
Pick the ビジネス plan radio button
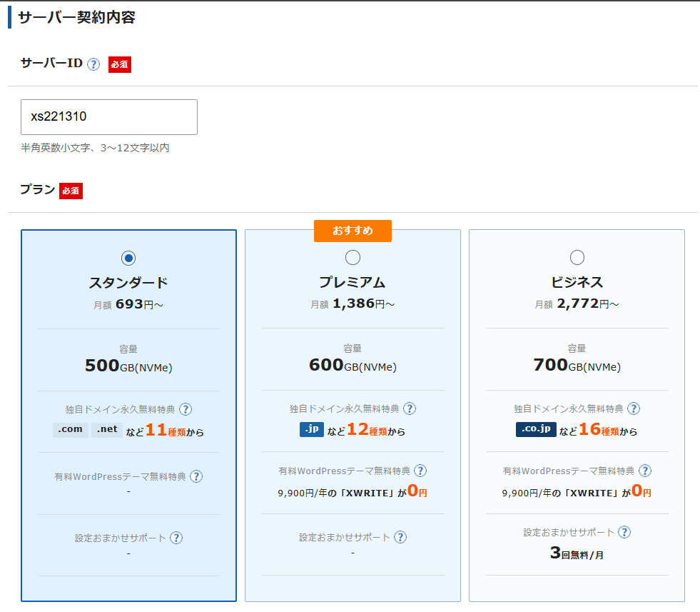coord(577,257)
